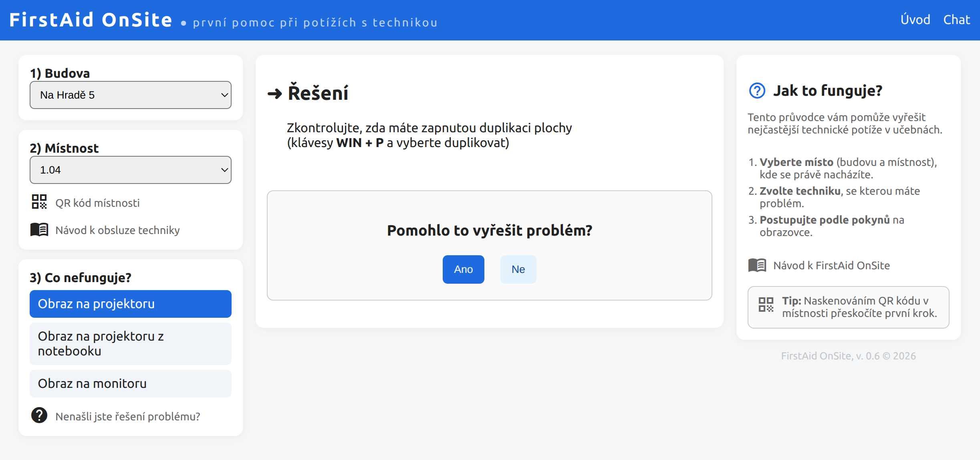The image size is (980, 460).
Task: Open Návod k obsluze techniky link
Action: pos(117,230)
